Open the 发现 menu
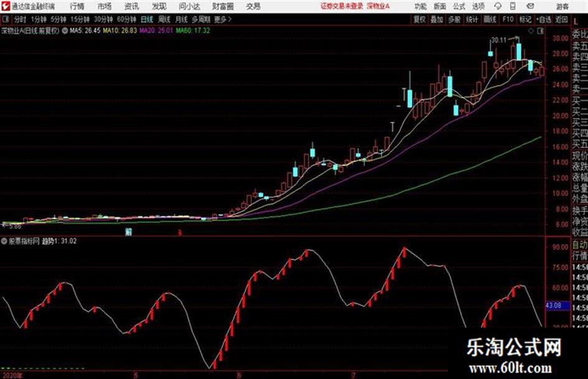The image size is (588, 379). tap(159, 6)
